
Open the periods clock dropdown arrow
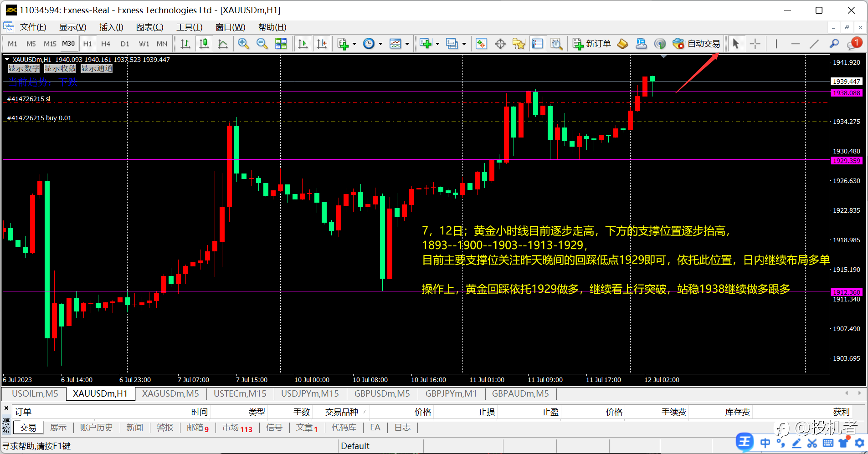click(380, 44)
